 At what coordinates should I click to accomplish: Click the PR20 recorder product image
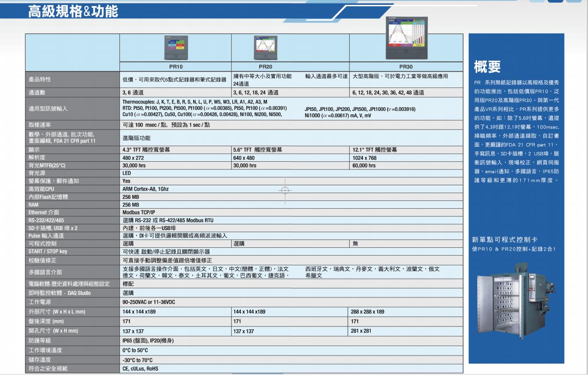click(266, 48)
